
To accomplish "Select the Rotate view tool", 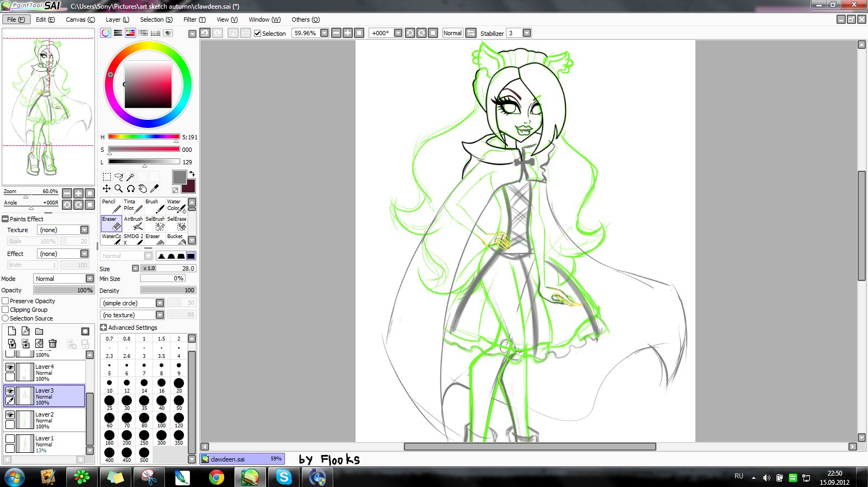I will pos(131,189).
